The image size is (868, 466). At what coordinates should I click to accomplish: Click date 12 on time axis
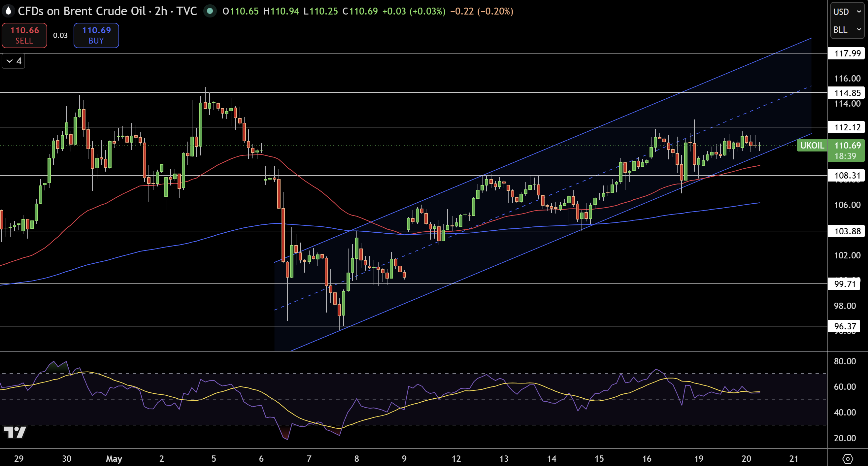click(456, 458)
